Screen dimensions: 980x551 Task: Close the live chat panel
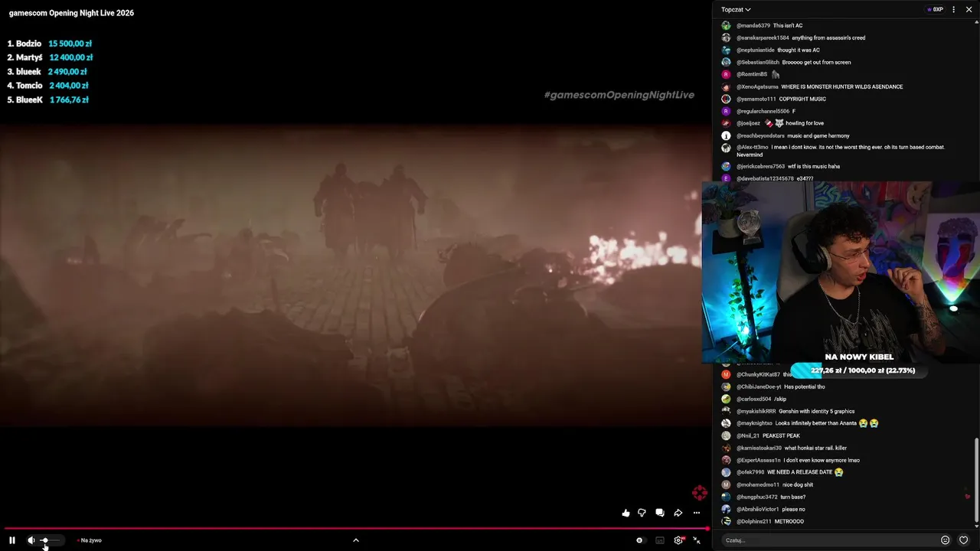(969, 10)
